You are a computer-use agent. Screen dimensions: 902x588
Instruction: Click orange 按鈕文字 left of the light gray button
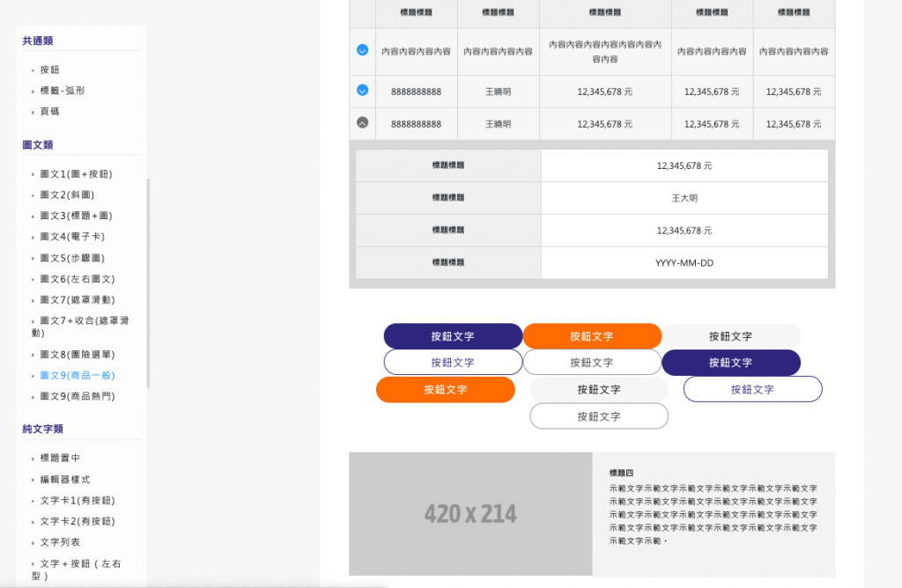click(445, 389)
